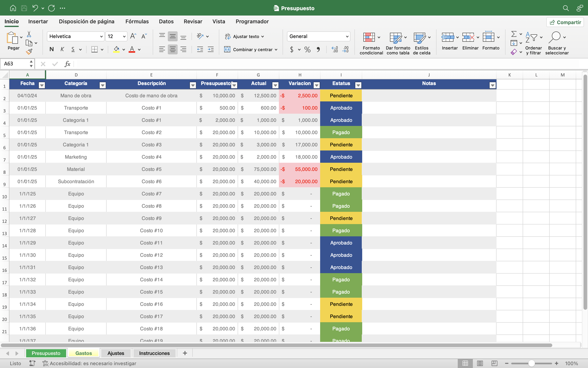Click the AutoSum sigma icon
Image resolution: width=588 pixels, height=368 pixels.
[x=514, y=34]
